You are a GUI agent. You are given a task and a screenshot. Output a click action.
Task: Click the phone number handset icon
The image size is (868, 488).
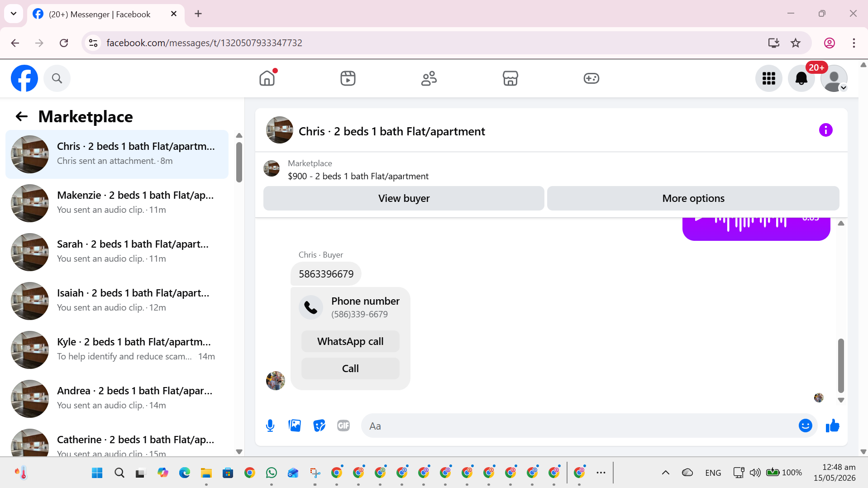click(311, 307)
